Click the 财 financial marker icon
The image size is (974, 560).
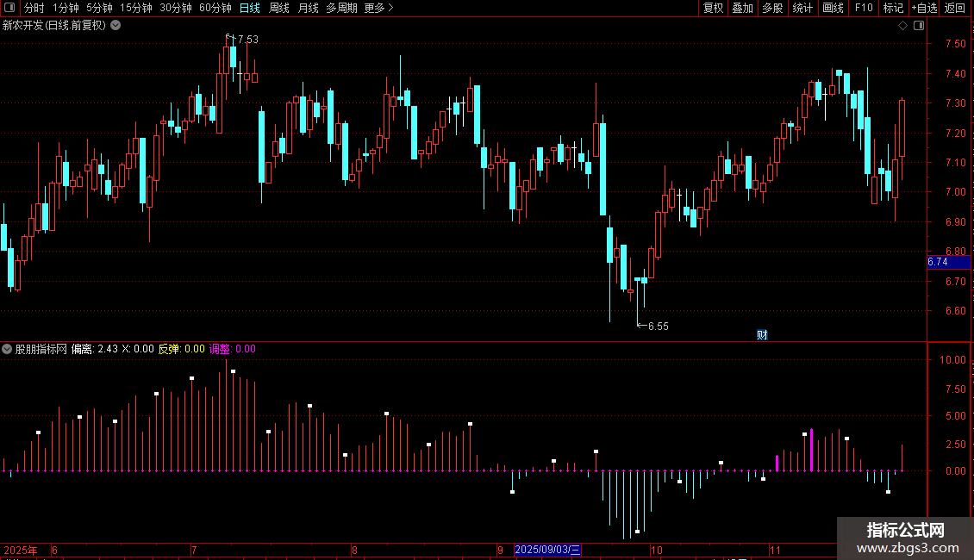click(x=762, y=335)
